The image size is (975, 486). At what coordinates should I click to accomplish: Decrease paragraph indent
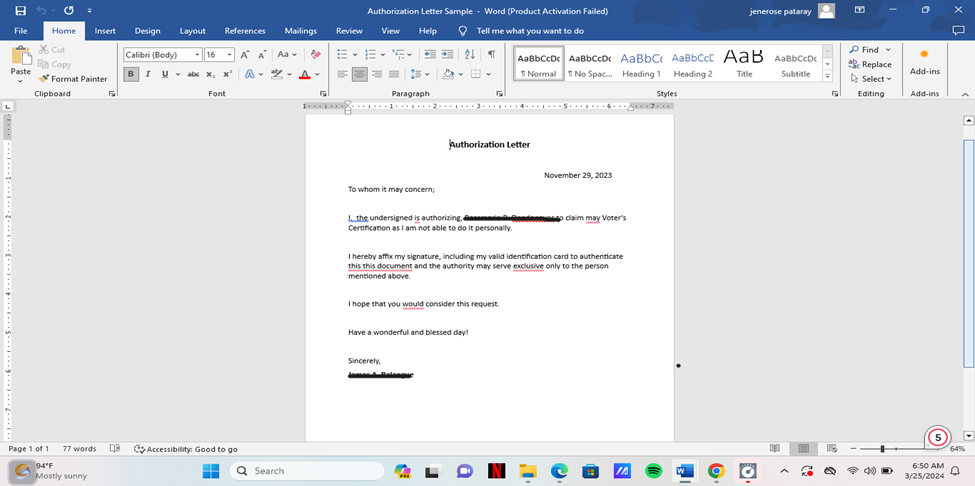tap(430, 55)
